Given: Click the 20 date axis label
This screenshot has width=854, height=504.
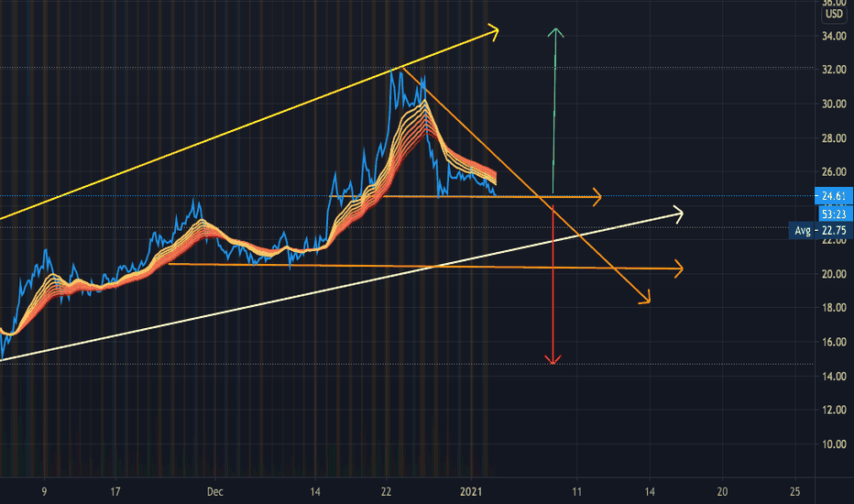Looking at the screenshot, I should 722,492.
